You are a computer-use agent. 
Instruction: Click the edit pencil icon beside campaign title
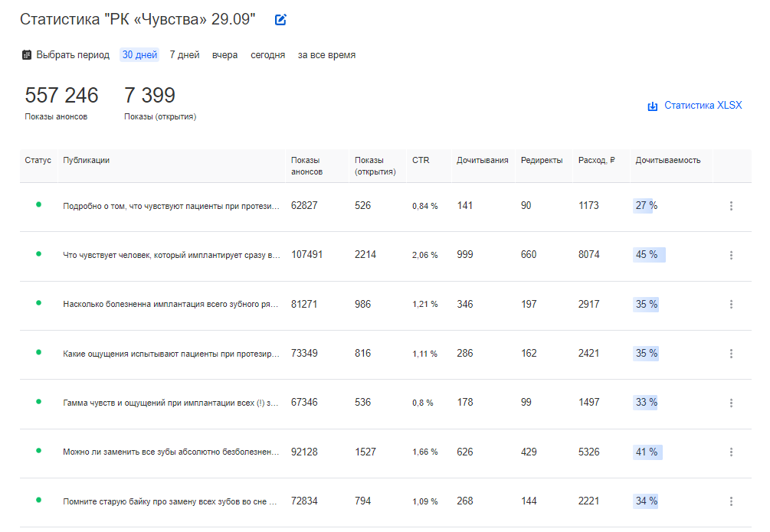[x=280, y=20]
